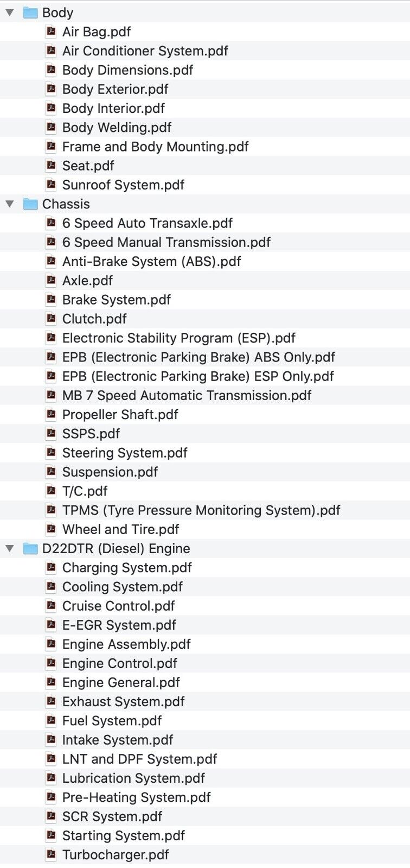410x868 pixels.
Task: Click the Body folder icon
Action: pyautogui.click(x=30, y=12)
